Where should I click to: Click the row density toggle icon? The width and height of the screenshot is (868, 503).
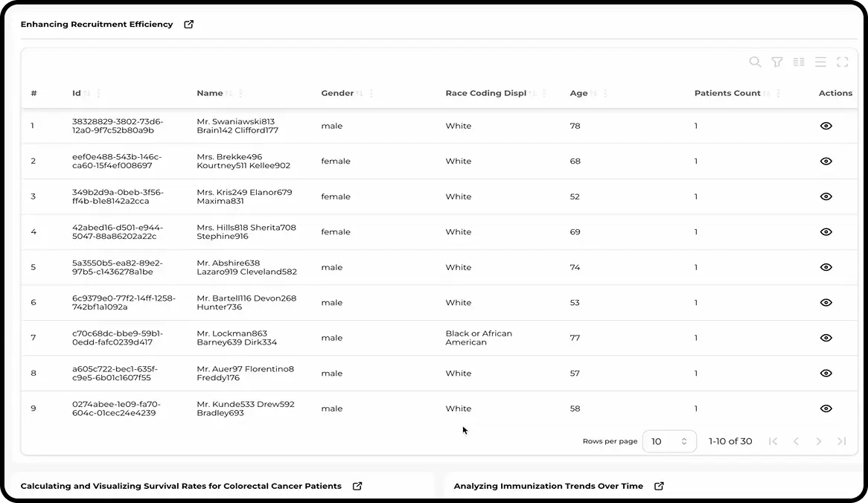[820, 63]
